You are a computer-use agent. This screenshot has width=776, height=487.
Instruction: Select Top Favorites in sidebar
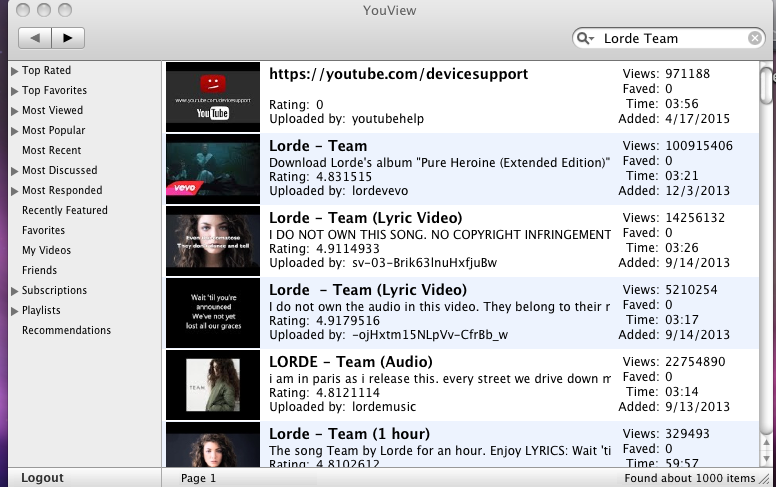[x=54, y=90]
